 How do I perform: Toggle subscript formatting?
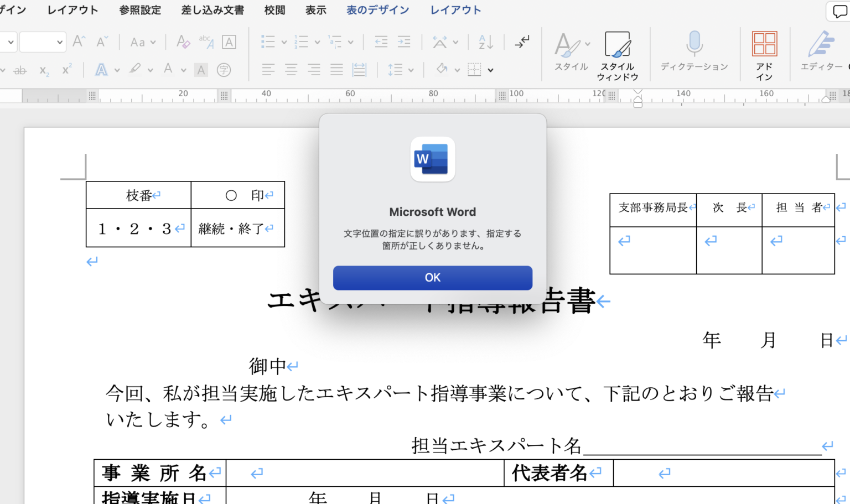[x=44, y=70]
